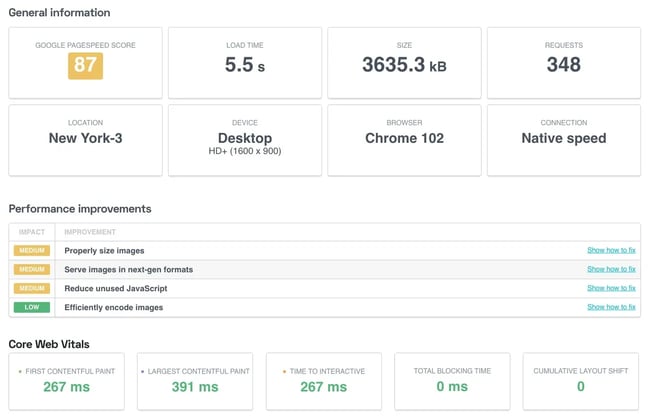
Task: Click the green LOW impact badge
Action: coord(32,307)
